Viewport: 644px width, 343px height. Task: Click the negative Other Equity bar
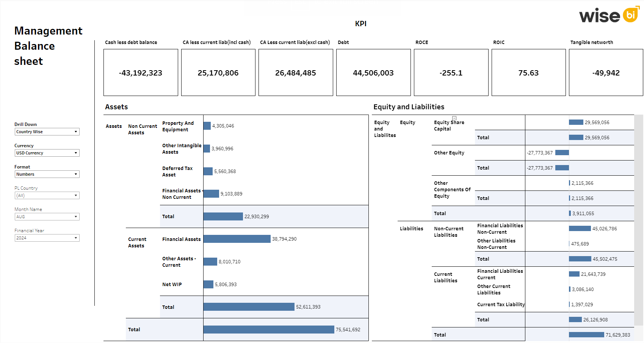(x=562, y=153)
